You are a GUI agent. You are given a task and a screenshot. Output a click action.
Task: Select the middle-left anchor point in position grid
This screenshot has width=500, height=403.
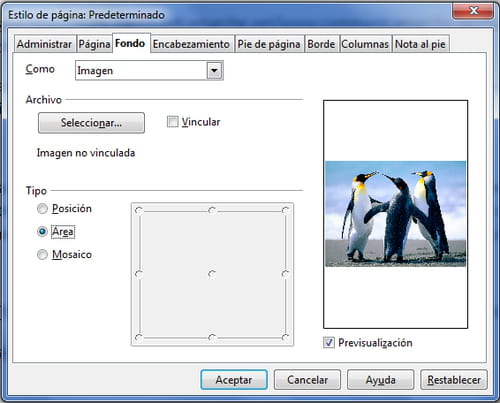click(139, 274)
